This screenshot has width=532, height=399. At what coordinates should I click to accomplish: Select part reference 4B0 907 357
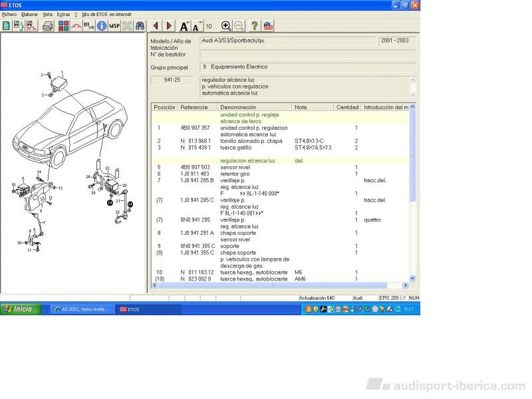(x=195, y=128)
